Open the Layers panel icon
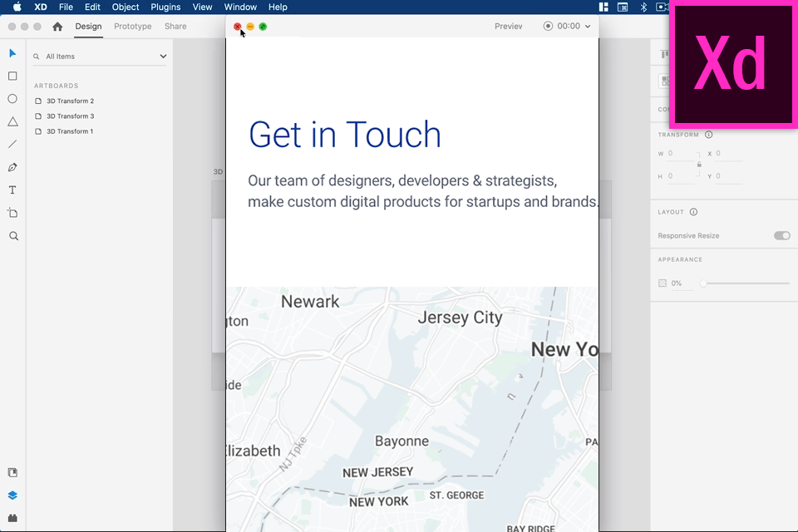798x532 pixels. (x=12, y=495)
